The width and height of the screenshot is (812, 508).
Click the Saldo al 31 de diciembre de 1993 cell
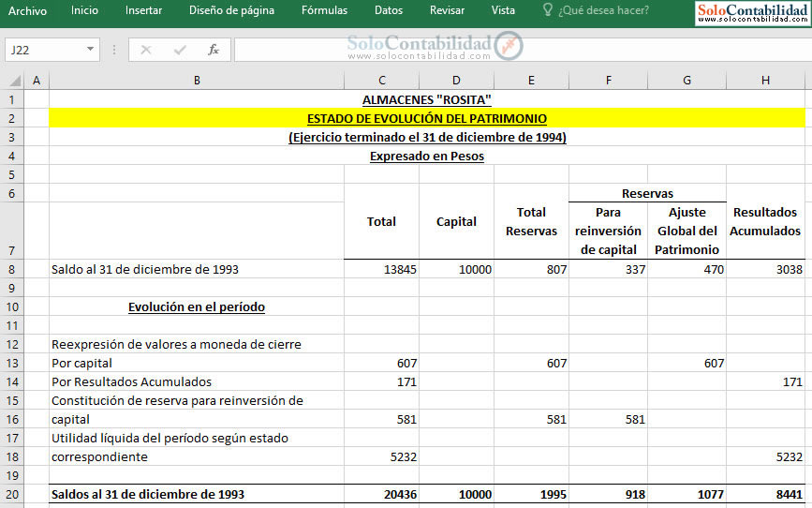click(x=197, y=270)
